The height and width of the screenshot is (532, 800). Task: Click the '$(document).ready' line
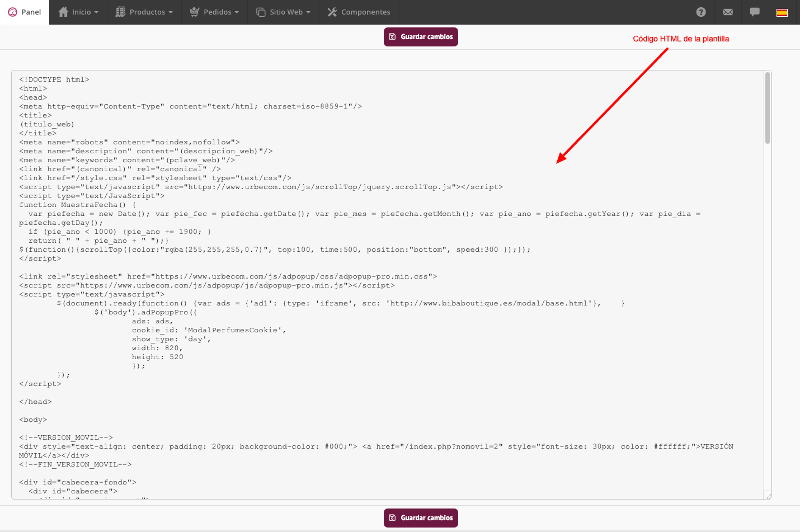pyautogui.click(x=341, y=303)
